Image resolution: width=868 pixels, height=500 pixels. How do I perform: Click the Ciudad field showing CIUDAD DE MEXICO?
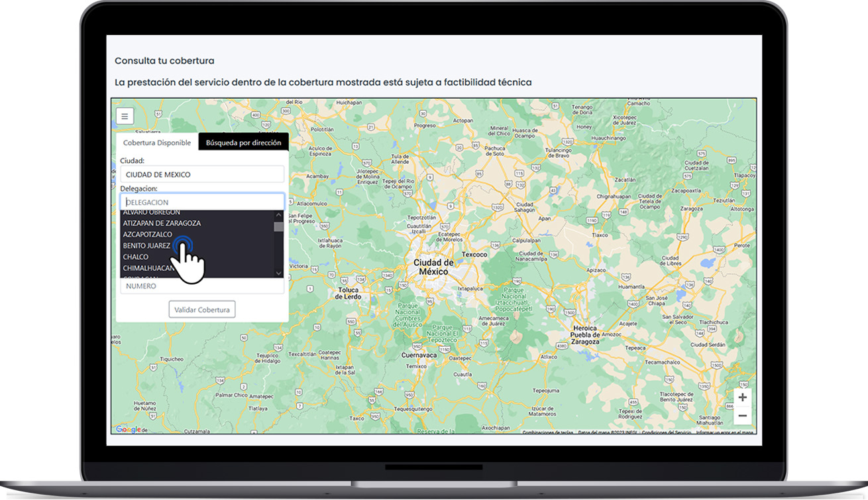tap(202, 174)
